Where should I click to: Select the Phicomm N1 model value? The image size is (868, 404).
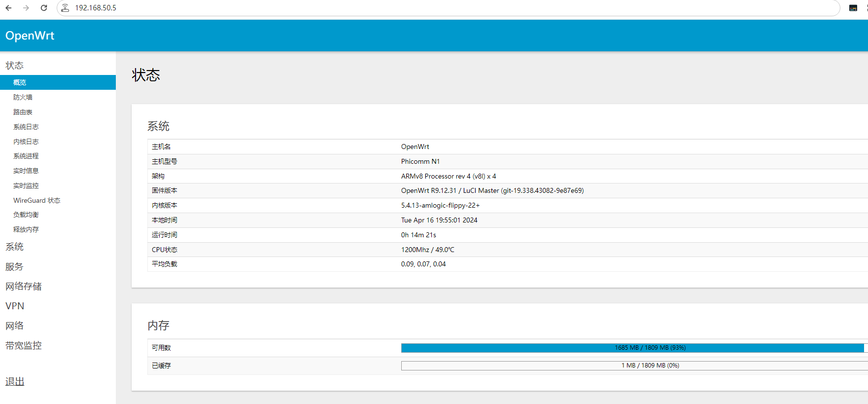(x=420, y=161)
